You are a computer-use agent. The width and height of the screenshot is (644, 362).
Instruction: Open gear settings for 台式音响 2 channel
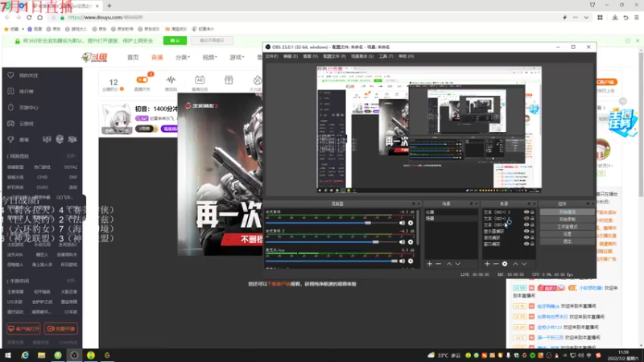pos(411,242)
